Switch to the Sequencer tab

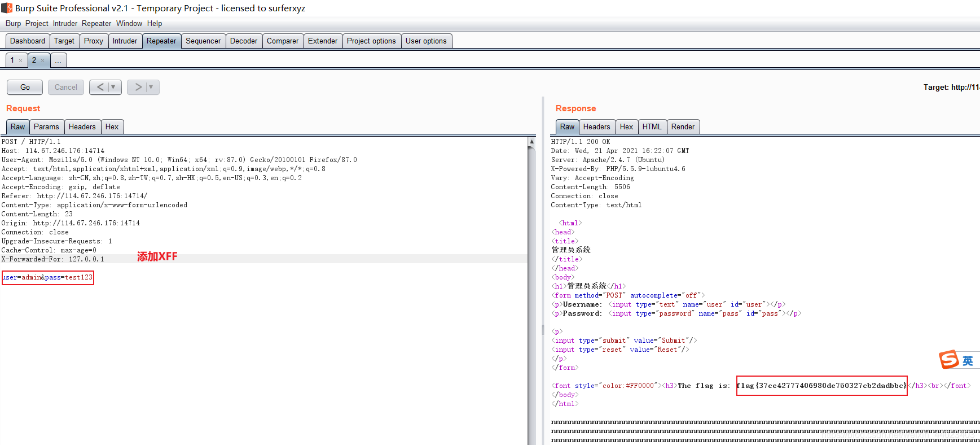[x=203, y=41]
